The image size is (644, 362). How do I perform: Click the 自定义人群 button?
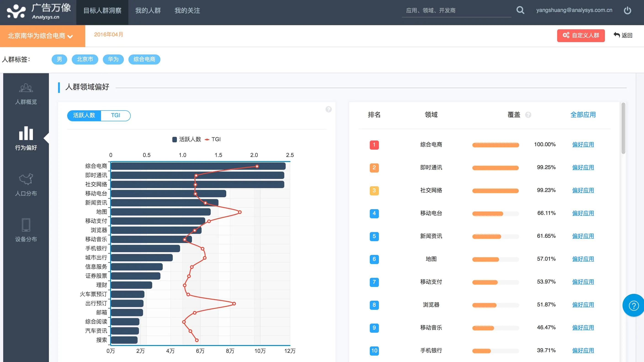[x=580, y=35]
